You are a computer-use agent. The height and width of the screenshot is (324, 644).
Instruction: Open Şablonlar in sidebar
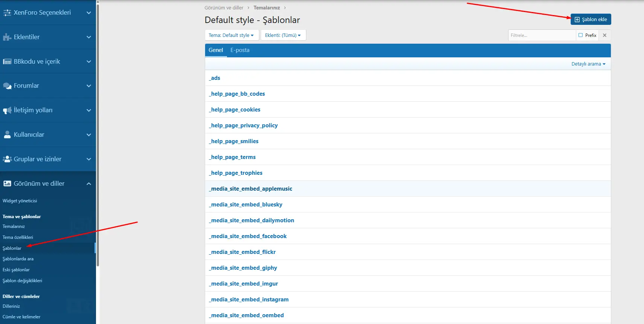12,248
